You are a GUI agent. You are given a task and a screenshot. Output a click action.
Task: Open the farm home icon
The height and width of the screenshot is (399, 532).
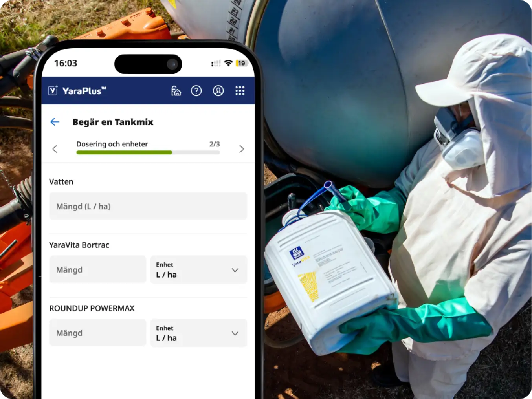(x=176, y=91)
